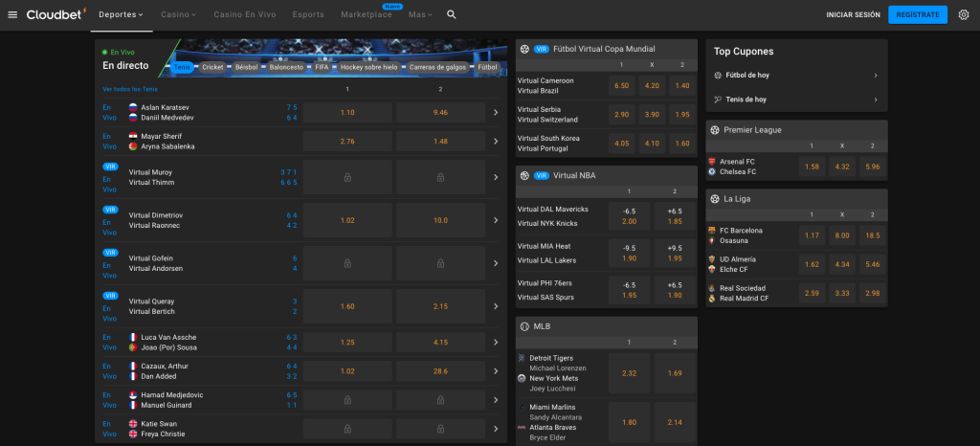Open Cazaux vs Dan Added match arrow
The image size is (980, 446).
(496, 371)
